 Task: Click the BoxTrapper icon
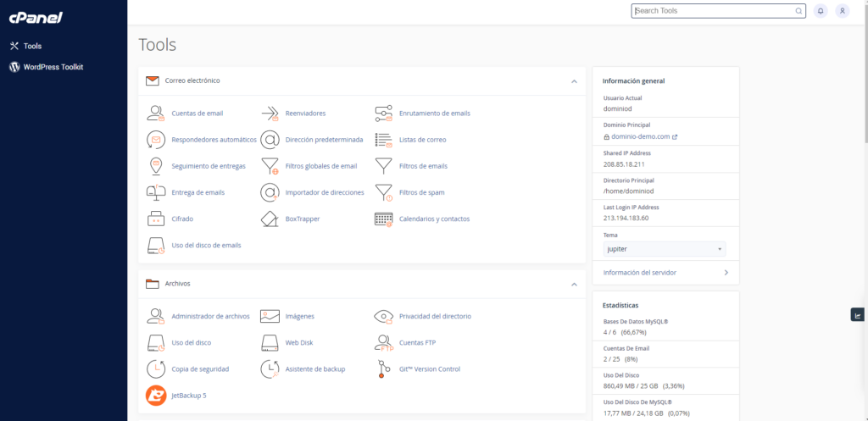[270, 219]
